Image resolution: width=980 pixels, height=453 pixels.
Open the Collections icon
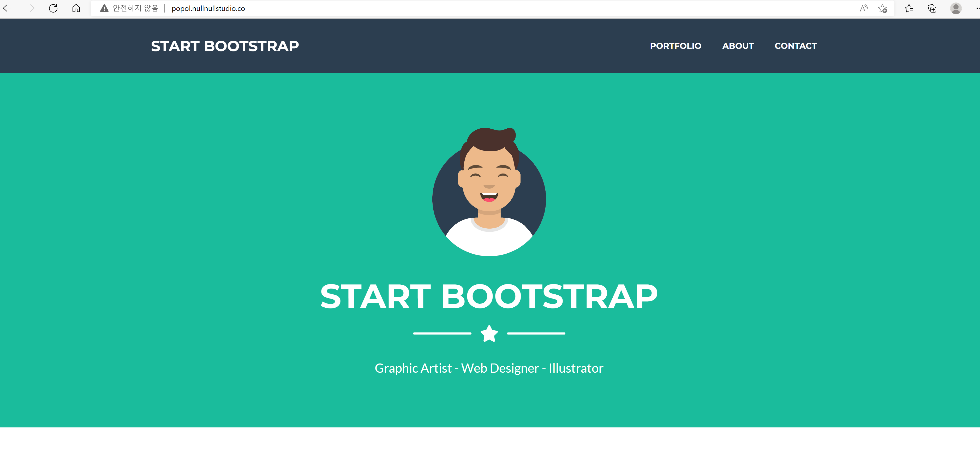(x=932, y=8)
